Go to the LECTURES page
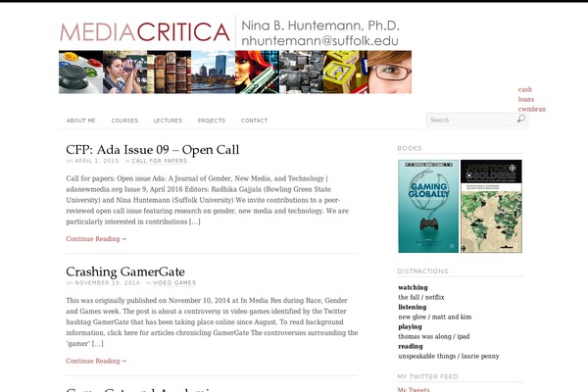This screenshot has width=588, height=392. pos(168,121)
